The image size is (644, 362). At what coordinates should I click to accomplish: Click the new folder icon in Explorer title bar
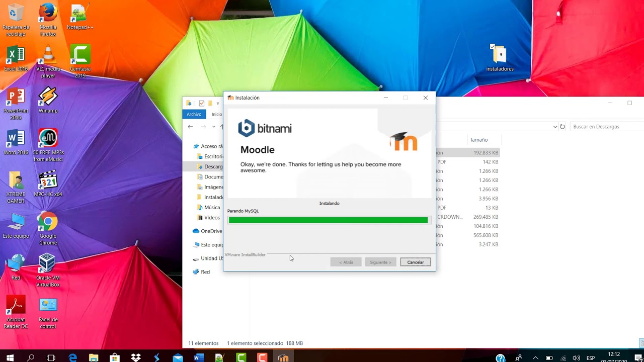[210, 103]
